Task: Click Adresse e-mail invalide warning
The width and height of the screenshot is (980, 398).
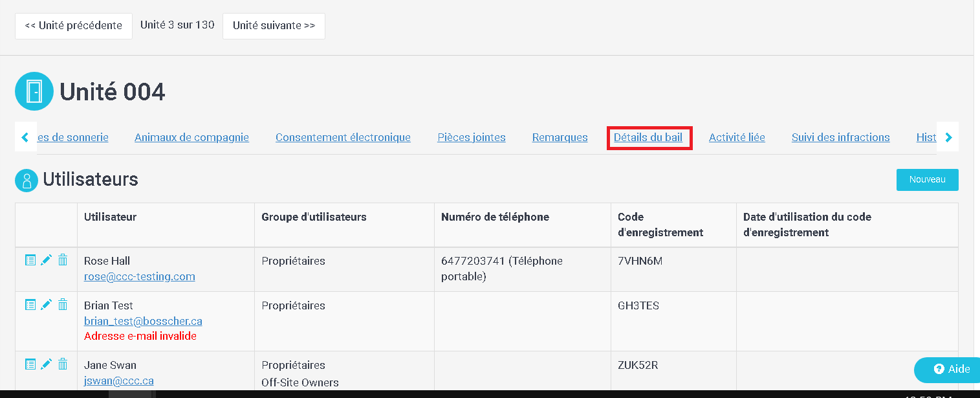Action: (140, 336)
